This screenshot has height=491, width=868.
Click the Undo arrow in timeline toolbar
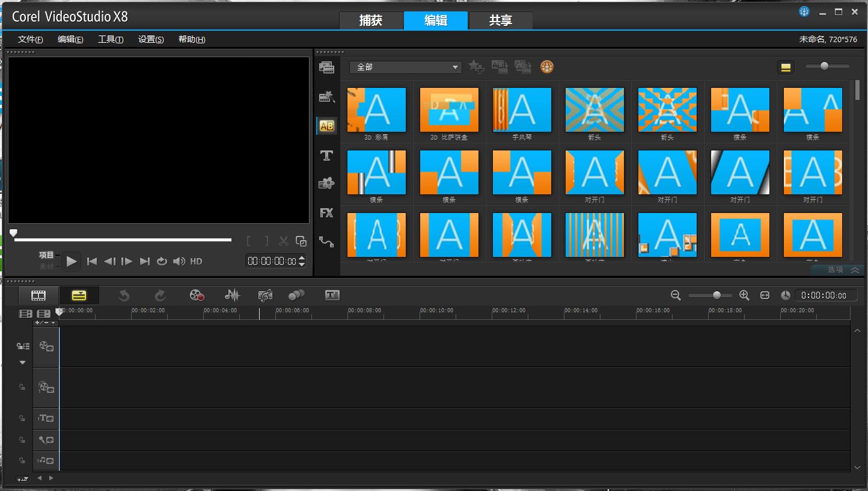pos(124,295)
